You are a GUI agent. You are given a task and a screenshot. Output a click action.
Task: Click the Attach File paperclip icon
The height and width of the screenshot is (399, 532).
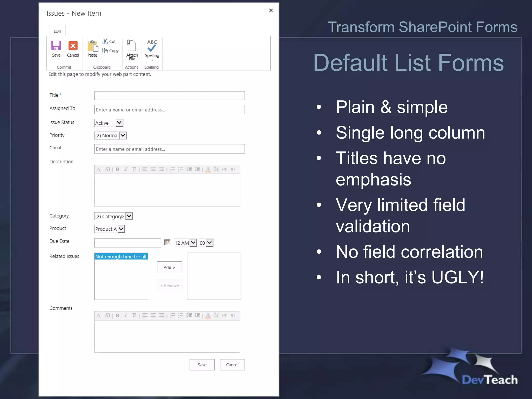click(131, 45)
